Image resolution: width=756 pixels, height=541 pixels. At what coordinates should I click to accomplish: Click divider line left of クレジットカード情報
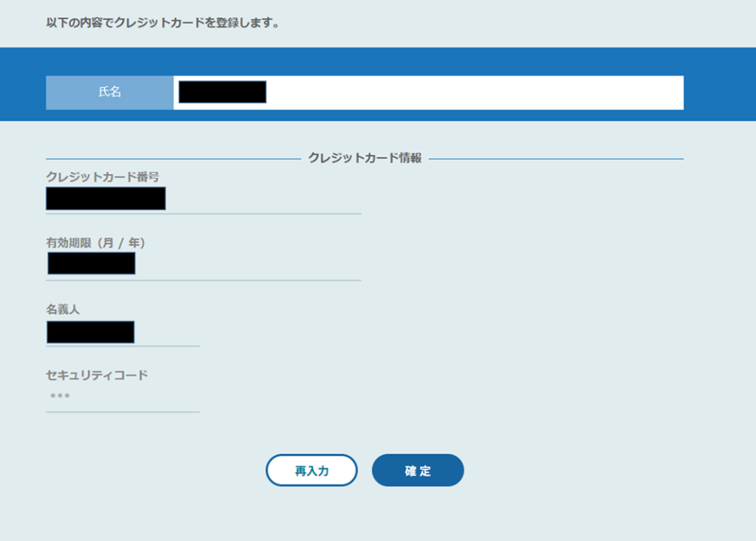coord(170,159)
